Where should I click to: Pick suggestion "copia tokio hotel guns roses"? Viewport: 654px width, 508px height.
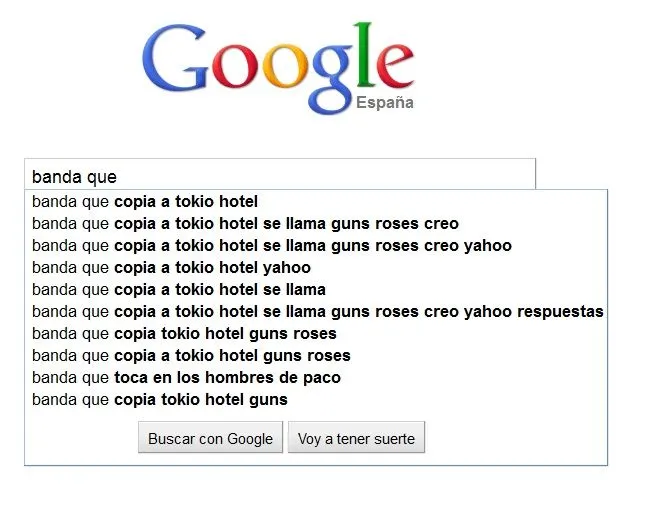click(x=184, y=334)
